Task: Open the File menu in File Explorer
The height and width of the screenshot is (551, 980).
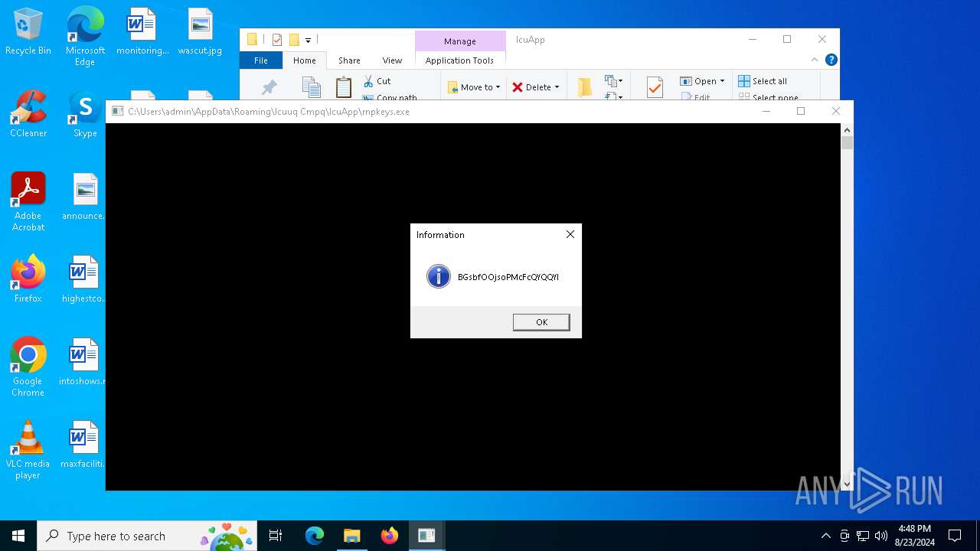Action: 261,60
